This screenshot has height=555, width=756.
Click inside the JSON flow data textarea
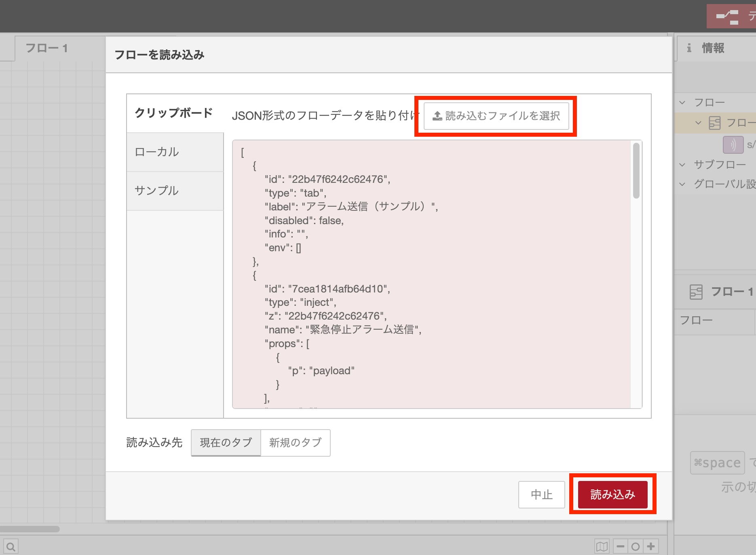click(437, 274)
